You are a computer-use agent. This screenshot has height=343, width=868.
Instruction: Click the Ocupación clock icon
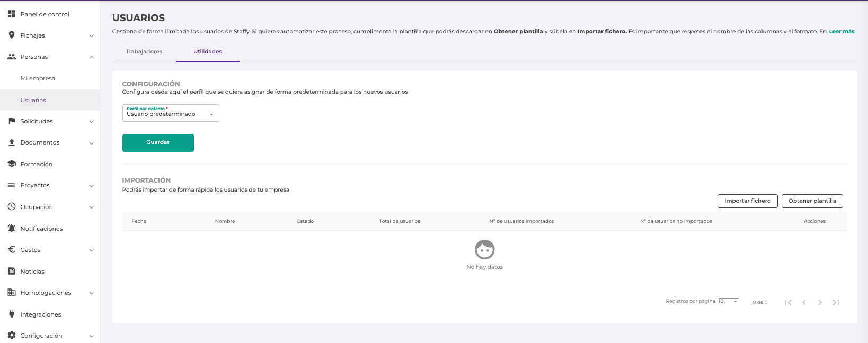[x=12, y=207]
